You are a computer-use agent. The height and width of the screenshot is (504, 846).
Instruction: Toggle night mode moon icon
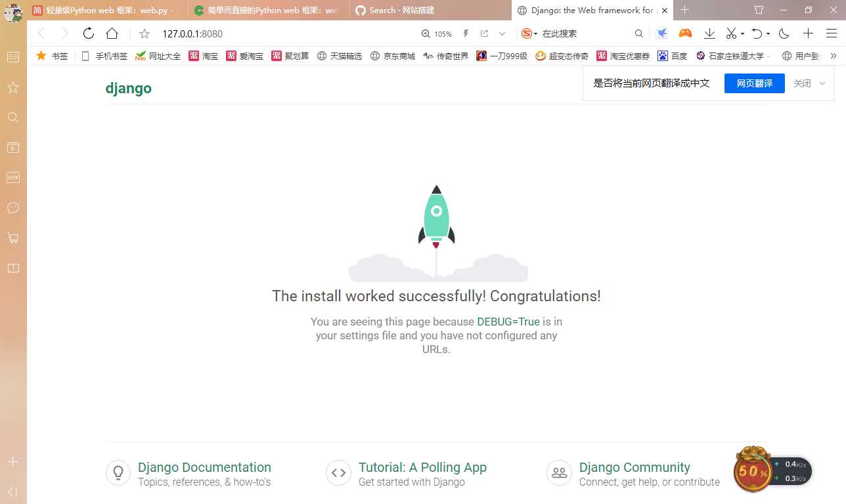pyautogui.click(x=784, y=33)
